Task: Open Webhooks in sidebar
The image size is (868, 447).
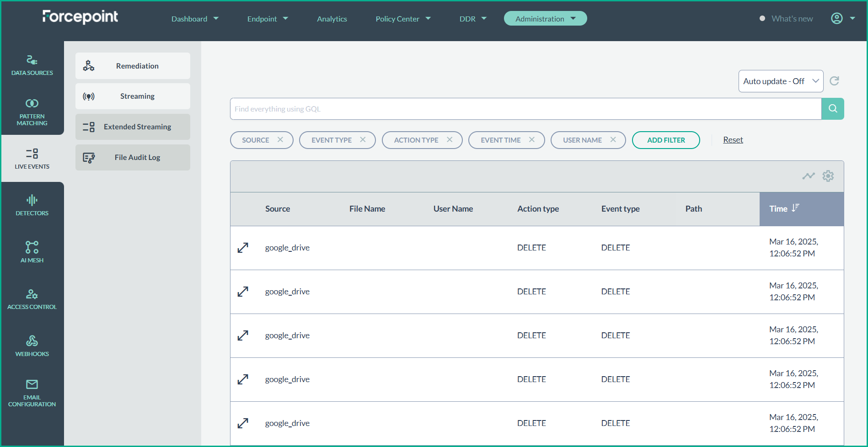Action: (x=32, y=346)
